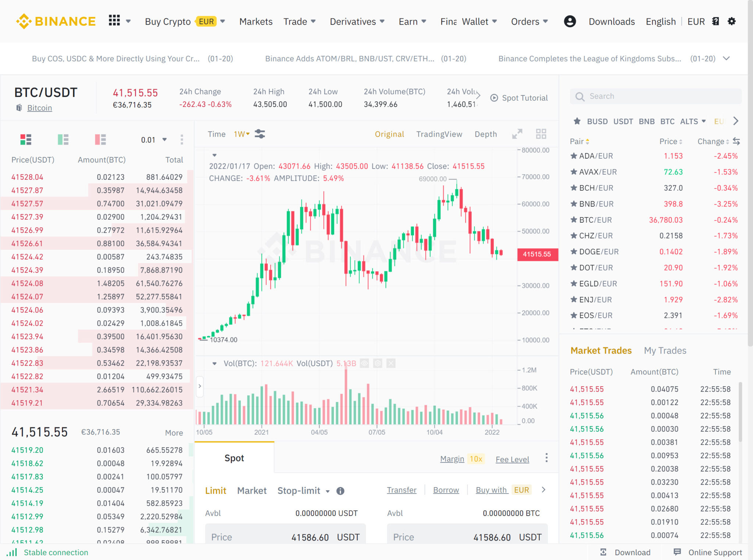Select the Market order tab
Image resolution: width=753 pixels, height=560 pixels.
(x=252, y=491)
